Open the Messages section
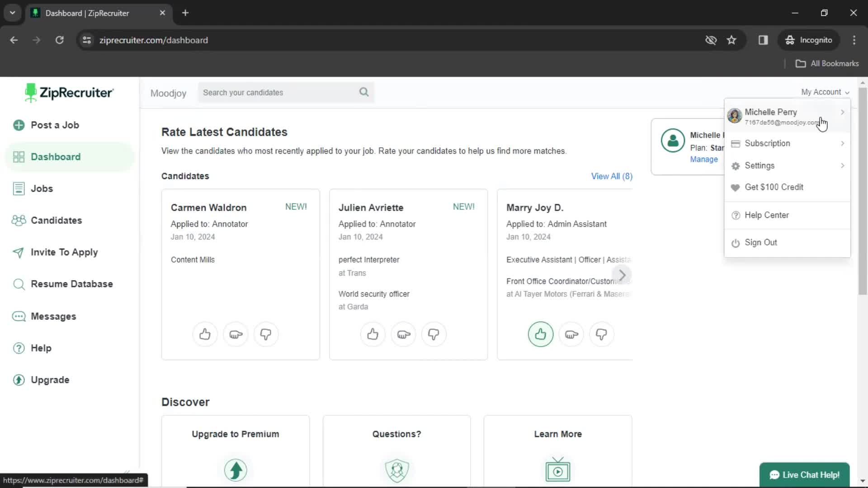Screen dimensions: 868x488 click(53, 316)
